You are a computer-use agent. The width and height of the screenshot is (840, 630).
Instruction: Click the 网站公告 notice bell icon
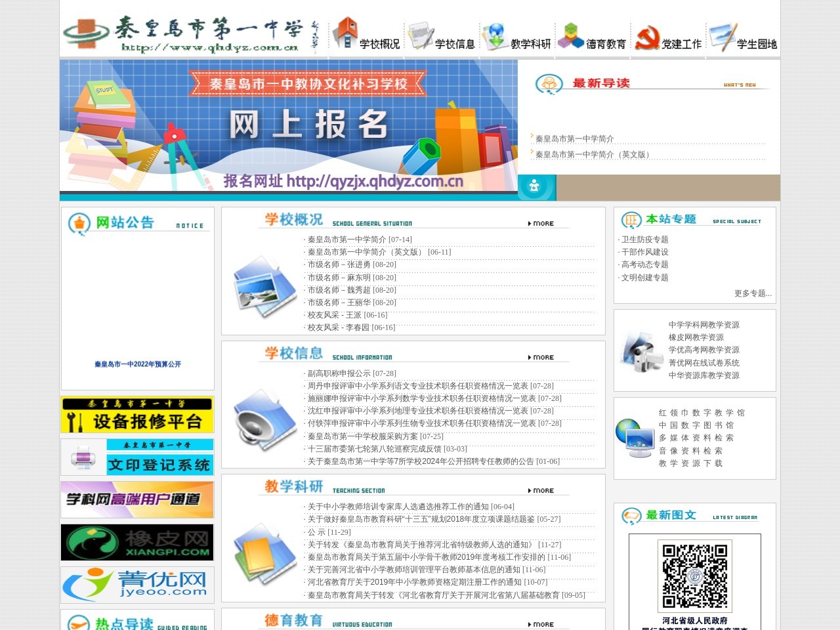[x=79, y=224]
